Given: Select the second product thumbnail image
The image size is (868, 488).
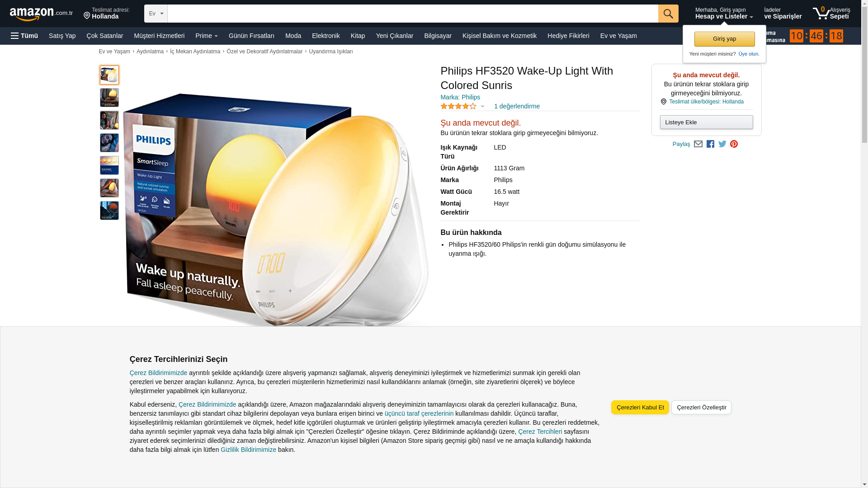Looking at the screenshot, I should tap(109, 98).
